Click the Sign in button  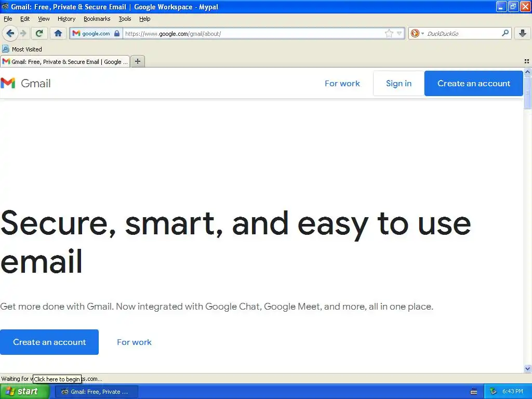[x=398, y=84]
